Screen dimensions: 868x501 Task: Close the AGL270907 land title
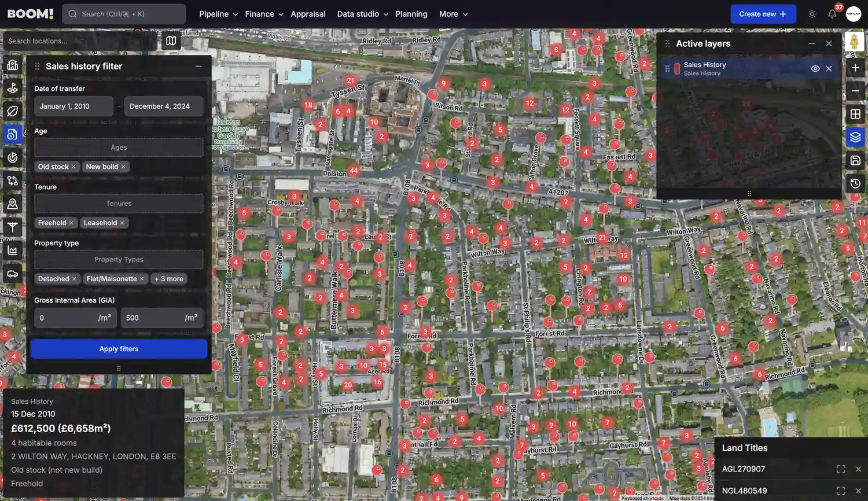tap(858, 469)
